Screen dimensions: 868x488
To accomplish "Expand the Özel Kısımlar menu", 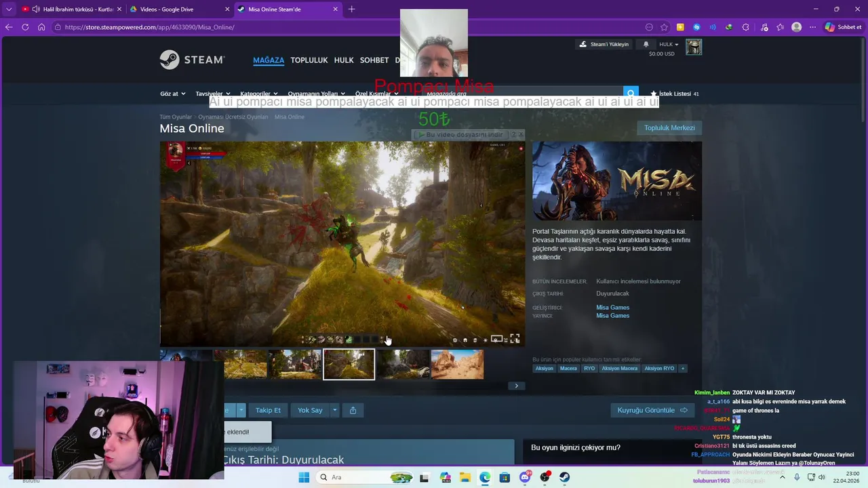I will (377, 94).
